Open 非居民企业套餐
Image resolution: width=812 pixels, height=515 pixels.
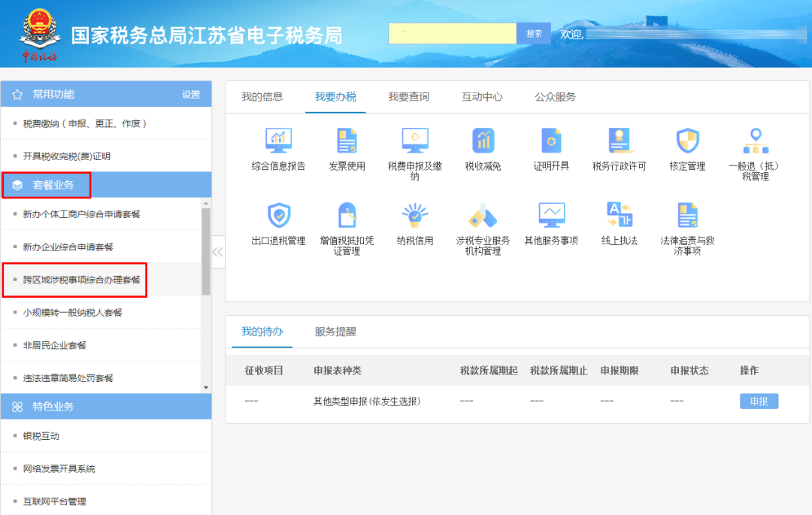54,345
